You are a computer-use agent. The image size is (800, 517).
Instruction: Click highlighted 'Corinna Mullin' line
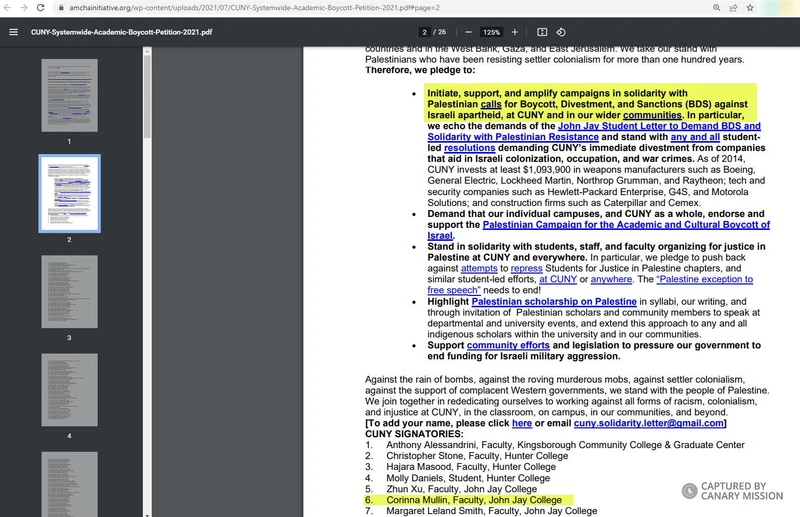click(469, 500)
